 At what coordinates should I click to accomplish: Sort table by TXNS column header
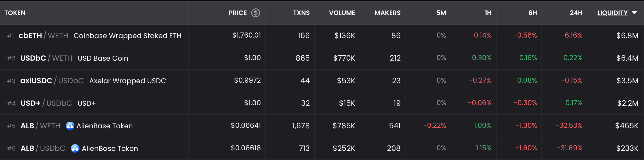click(301, 13)
